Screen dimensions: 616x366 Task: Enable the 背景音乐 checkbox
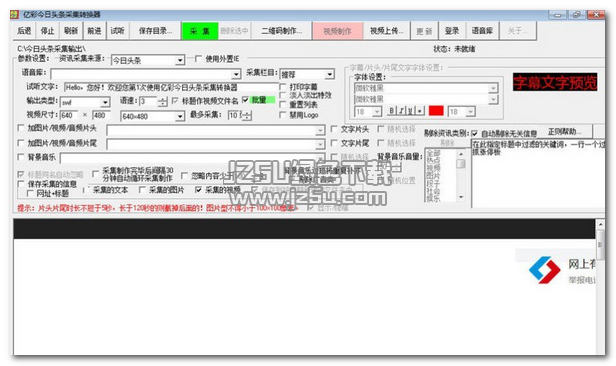click(21, 157)
